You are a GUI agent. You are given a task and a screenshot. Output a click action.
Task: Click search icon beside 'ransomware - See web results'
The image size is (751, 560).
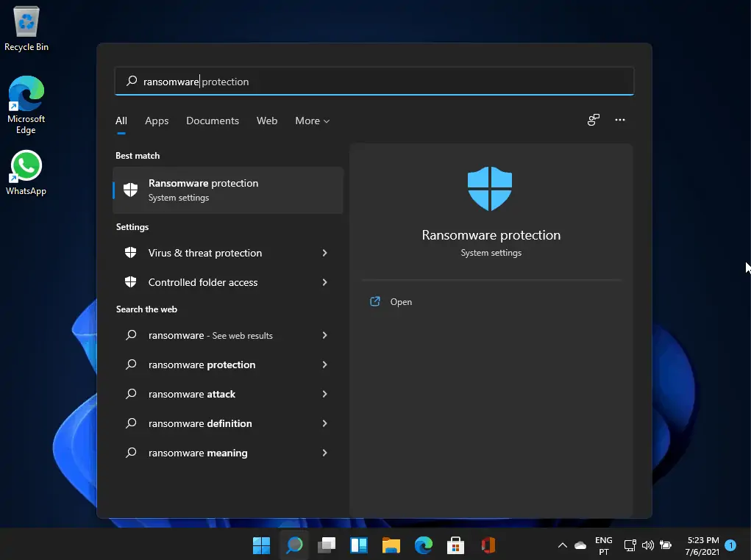point(131,335)
